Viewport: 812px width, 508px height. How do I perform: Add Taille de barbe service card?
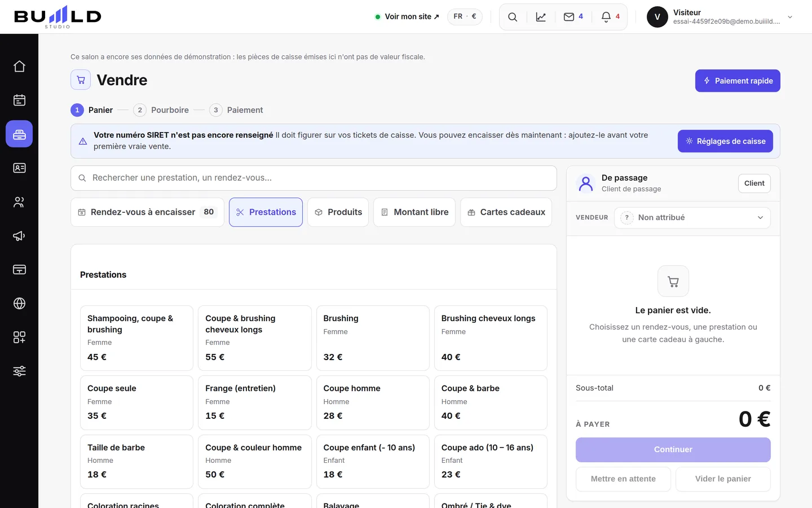click(136, 462)
